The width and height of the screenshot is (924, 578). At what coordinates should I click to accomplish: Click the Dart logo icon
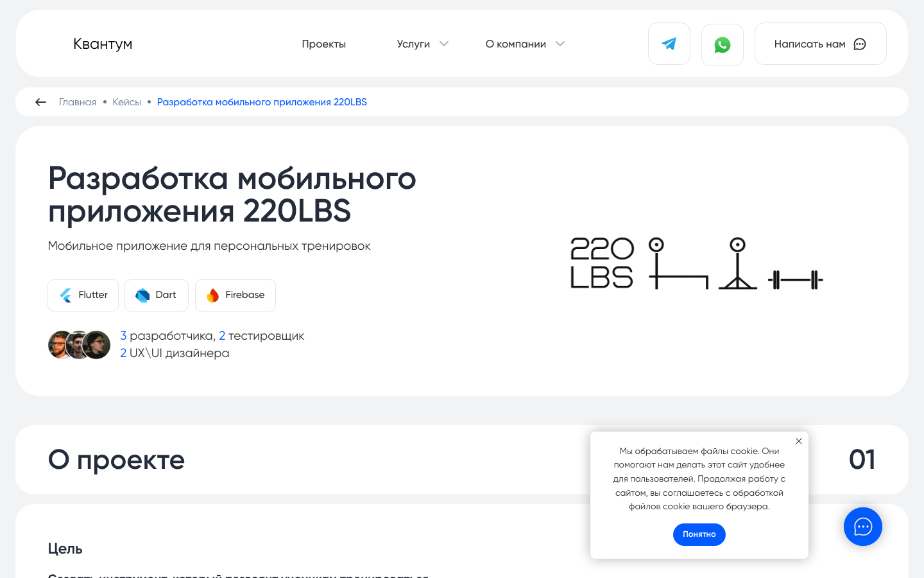point(142,295)
